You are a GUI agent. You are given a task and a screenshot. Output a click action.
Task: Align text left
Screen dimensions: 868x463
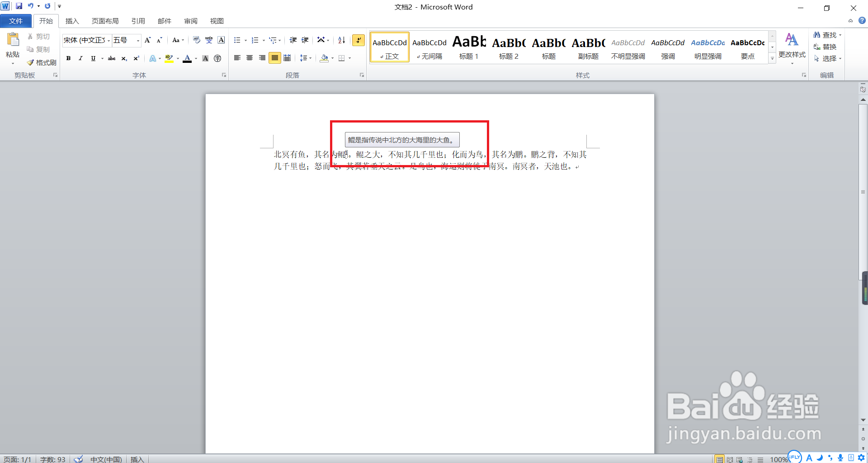click(x=237, y=58)
